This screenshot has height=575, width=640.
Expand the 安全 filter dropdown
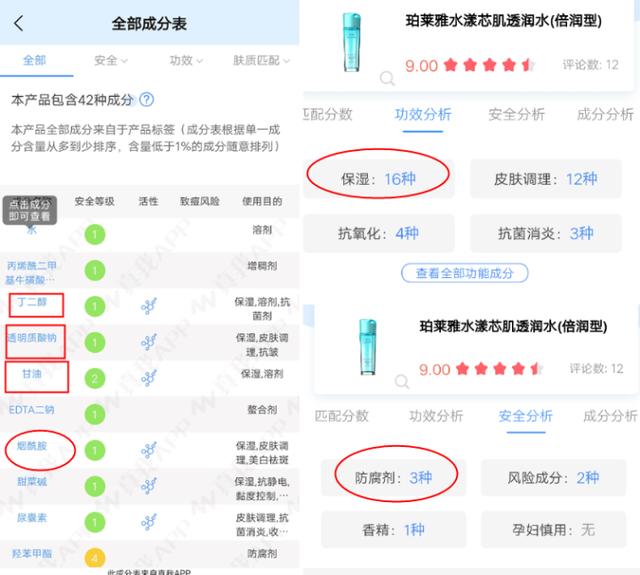pyautogui.click(x=111, y=60)
